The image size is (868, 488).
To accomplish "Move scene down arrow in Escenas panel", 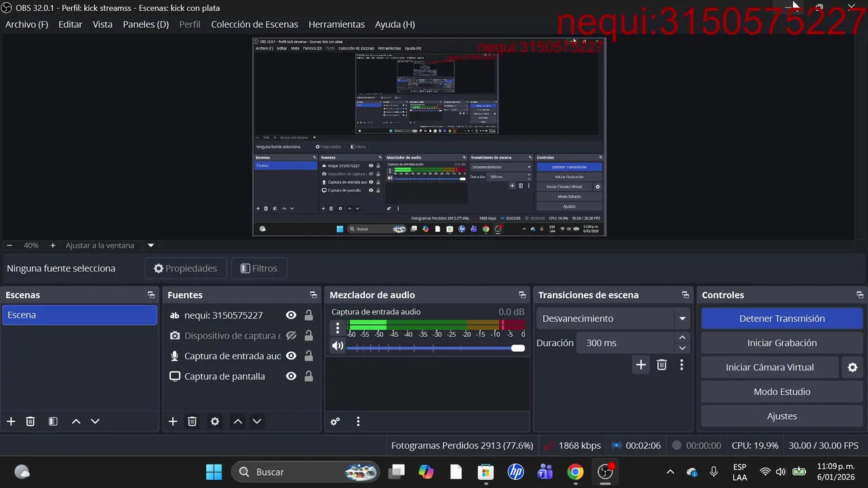I will point(95,422).
